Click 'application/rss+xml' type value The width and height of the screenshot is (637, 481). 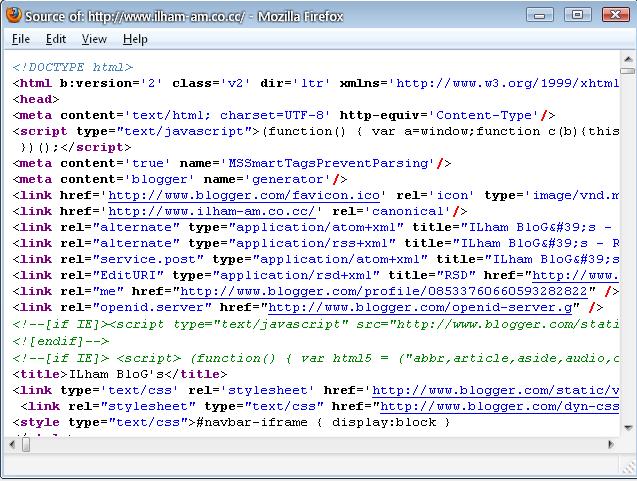point(312,243)
